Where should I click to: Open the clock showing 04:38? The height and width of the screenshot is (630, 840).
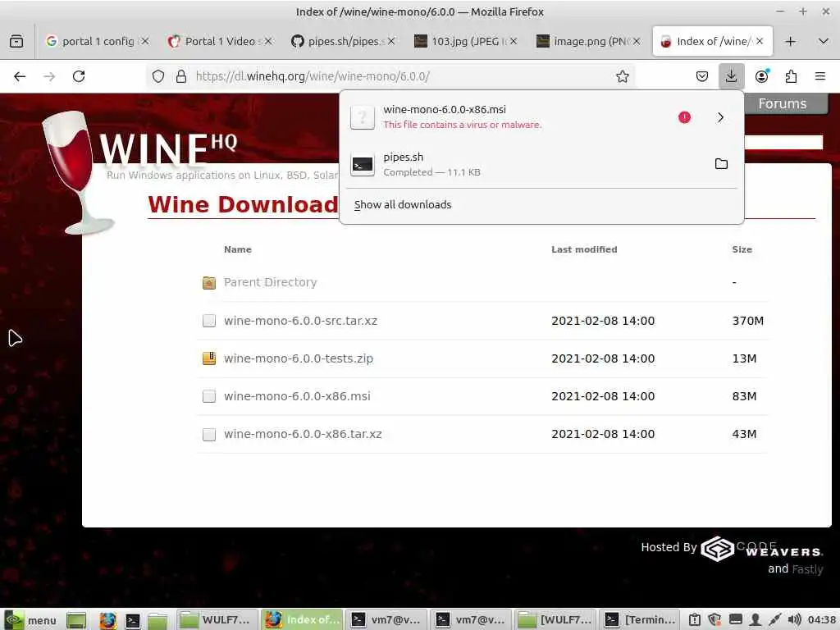[x=822, y=620]
